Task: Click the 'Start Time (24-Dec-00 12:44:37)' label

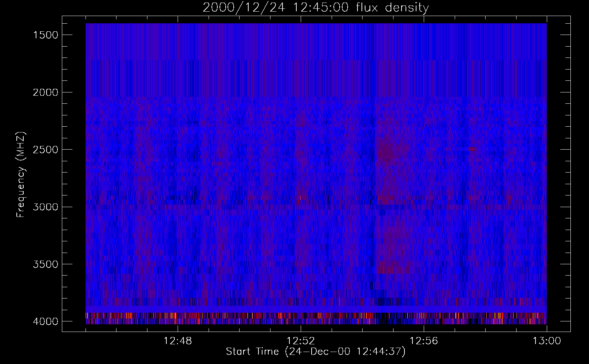Action: click(316, 352)
